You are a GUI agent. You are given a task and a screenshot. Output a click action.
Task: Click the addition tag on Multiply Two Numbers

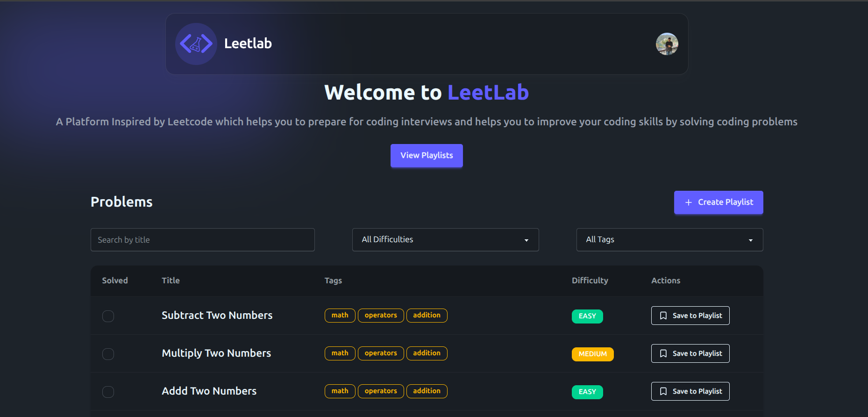click(427, 353)
